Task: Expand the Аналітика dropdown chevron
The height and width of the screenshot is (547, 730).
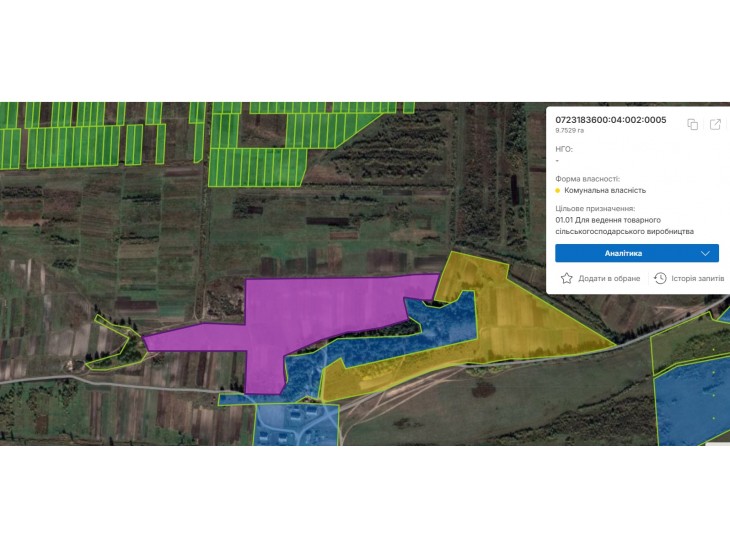Action: coord(705,253)
